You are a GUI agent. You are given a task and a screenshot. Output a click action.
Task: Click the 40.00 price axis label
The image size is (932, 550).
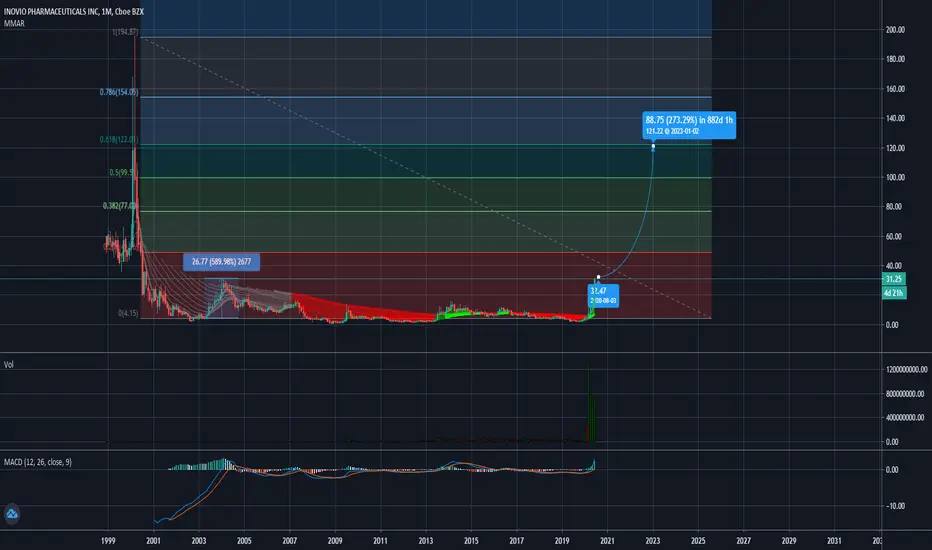[896, 266]
